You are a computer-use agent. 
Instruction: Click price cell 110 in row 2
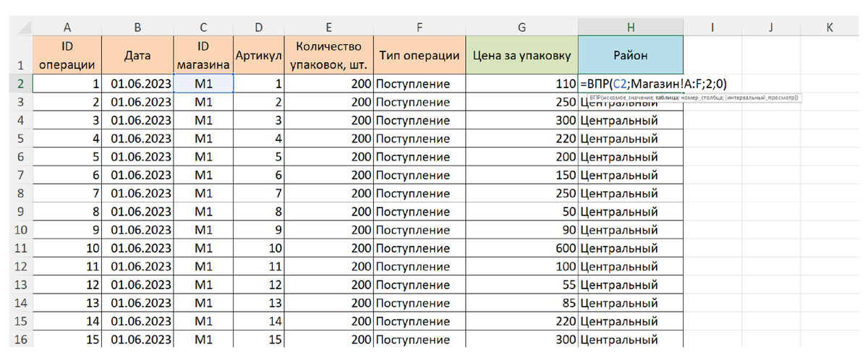pyautogui.click(x=522, y=84)
